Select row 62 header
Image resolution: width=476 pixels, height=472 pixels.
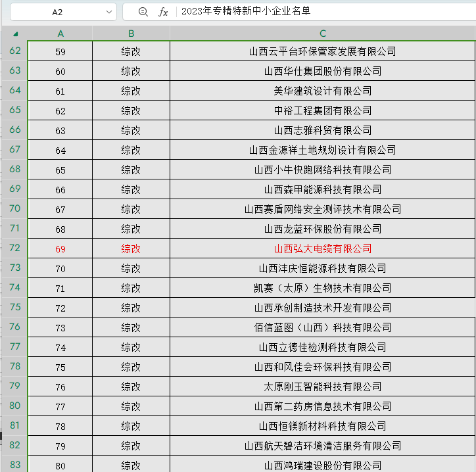pyautogui.click(x=14, y=51)
